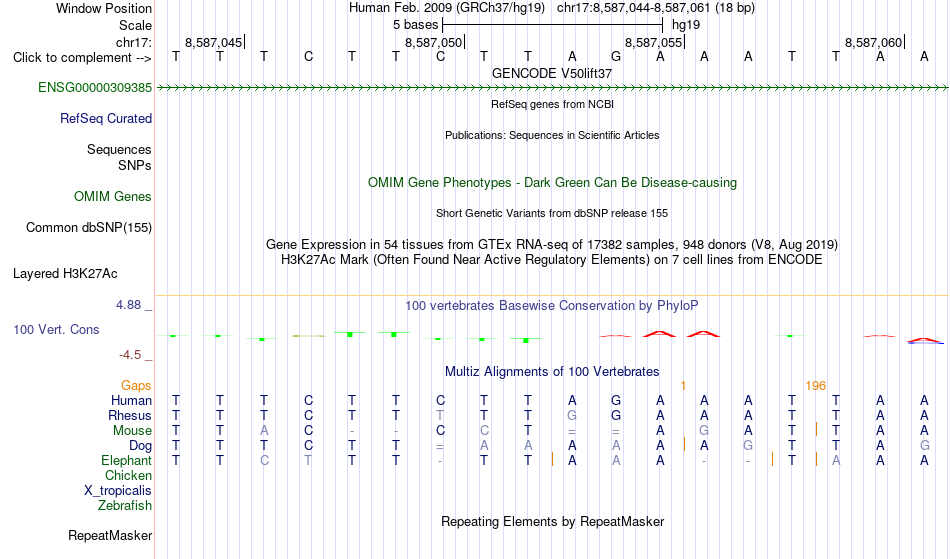Screen dimensions: 950x559
Task: Select the ENSG00000309385 gene label
Action: coord(95,88)
